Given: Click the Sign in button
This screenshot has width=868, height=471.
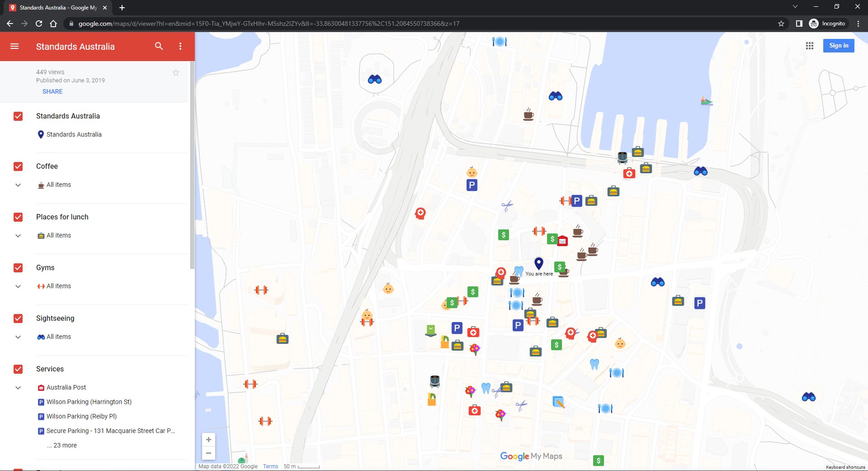Looking at the screenshot, I should click(839, 46).
